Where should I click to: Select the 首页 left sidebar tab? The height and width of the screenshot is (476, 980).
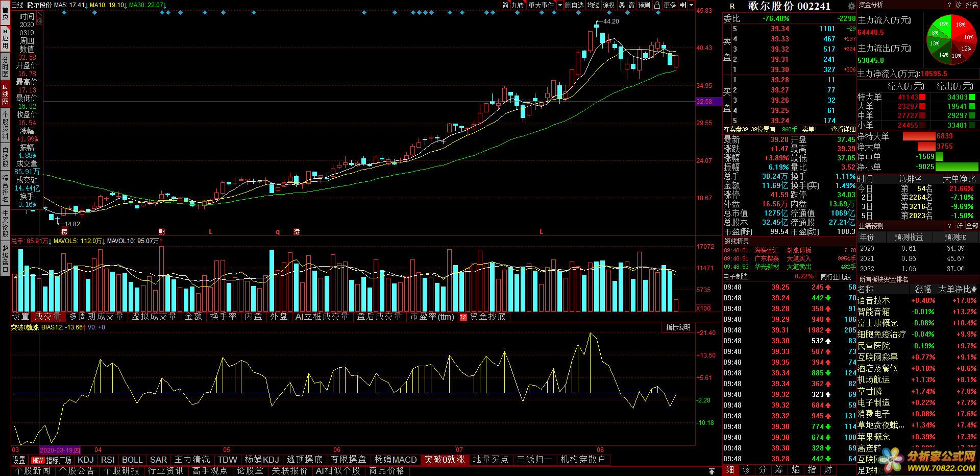5,12
